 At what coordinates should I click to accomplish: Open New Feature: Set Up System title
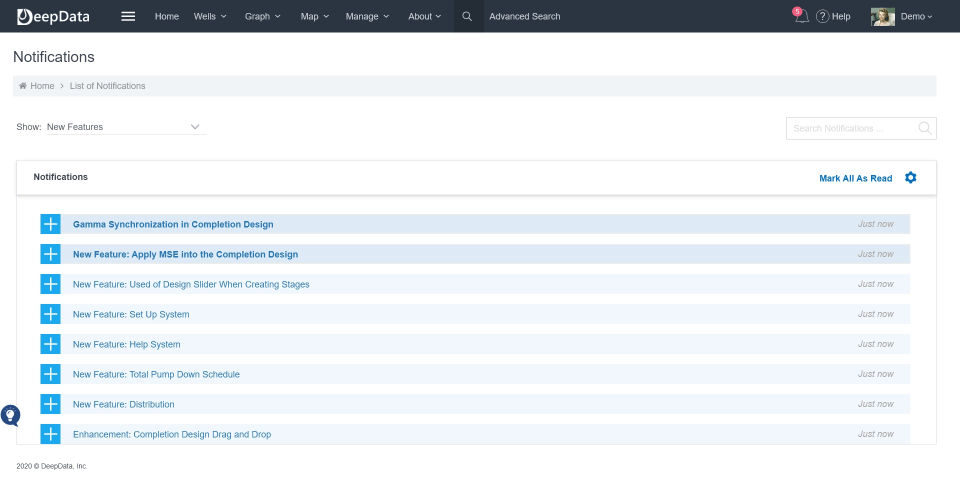pos(131,314)
